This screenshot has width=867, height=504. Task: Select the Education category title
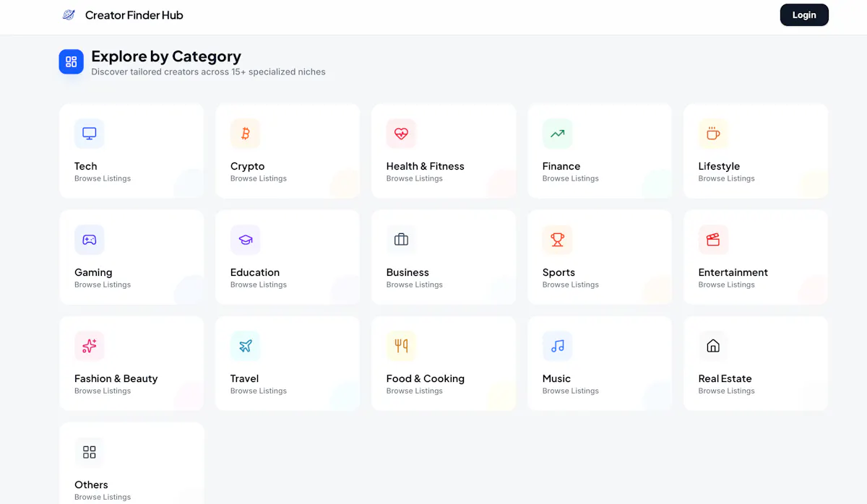(255, 272)
